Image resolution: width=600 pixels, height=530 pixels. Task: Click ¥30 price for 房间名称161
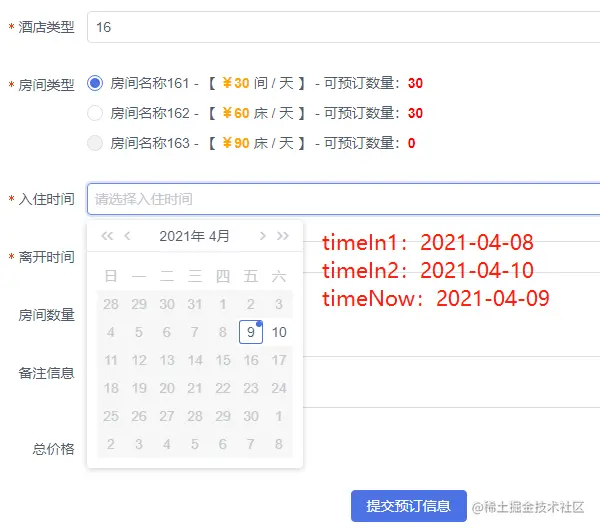coord(236,83)
